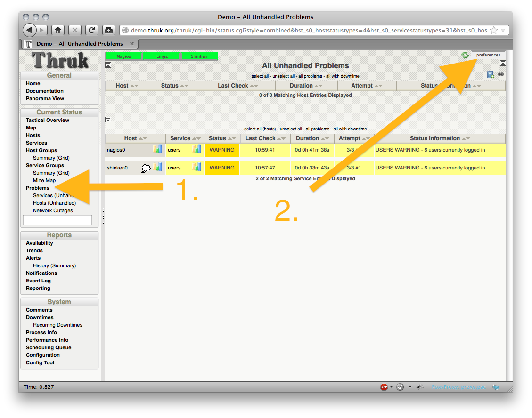
Task: Click comment bubble icon beside shinken0
Action: (146, 168)
